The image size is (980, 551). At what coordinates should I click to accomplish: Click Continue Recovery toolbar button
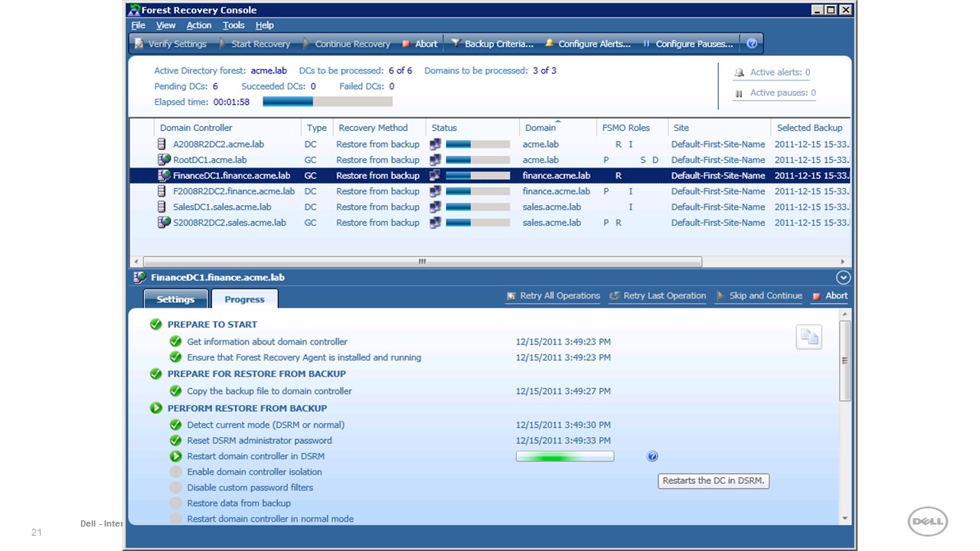(346, 44)
